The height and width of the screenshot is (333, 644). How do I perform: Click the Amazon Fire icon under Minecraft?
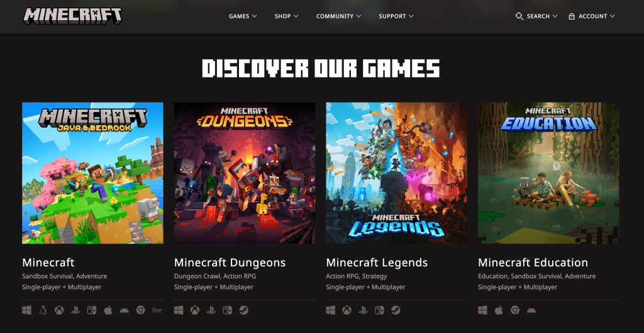click(x=157, y=310)
